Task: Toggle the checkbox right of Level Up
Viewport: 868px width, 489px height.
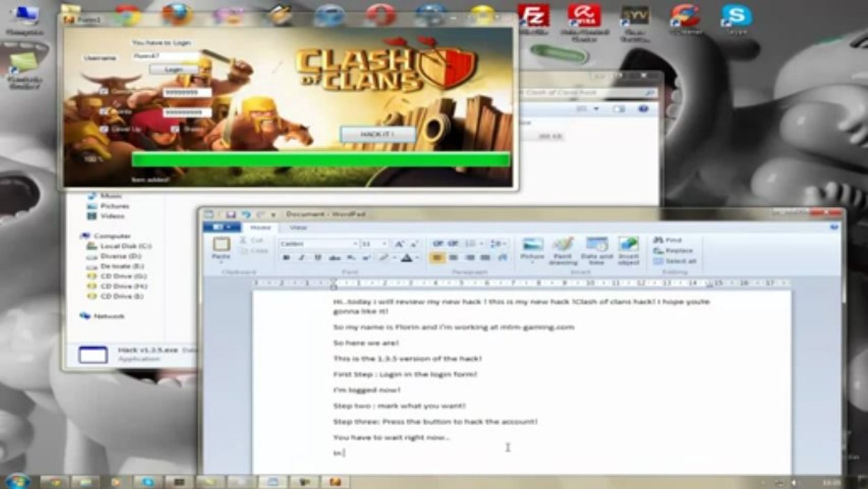Action: click(x=175, y=128)
